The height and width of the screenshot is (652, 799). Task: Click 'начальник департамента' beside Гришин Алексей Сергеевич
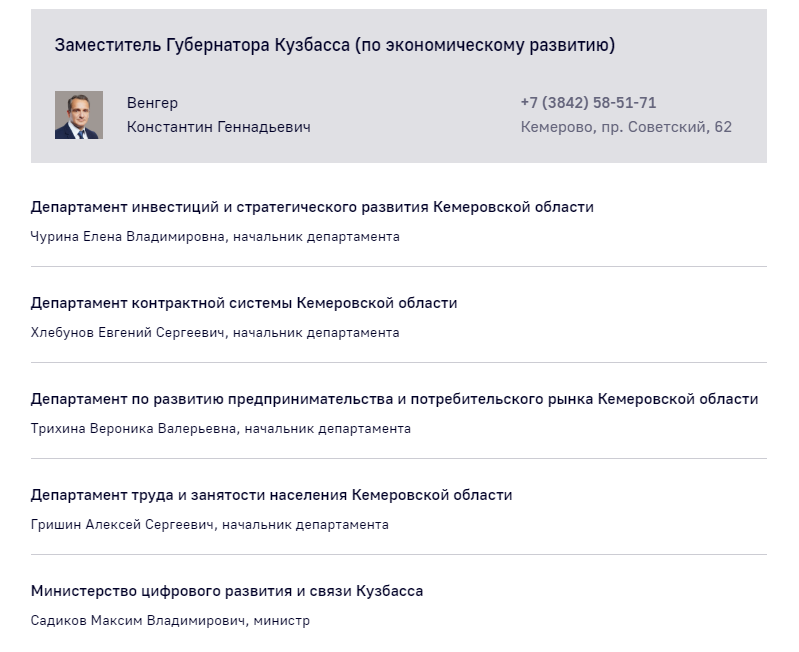pyautogui.click(x=305, y=525)
